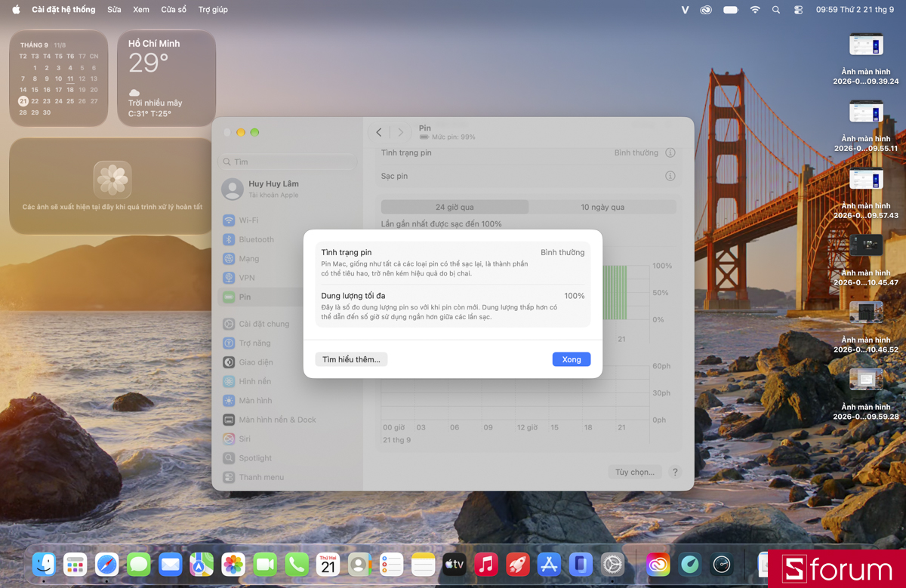Open App Store in the Dock
This screenshot has width=906, height=588.
pyautogui.click(x=549, y=564)
